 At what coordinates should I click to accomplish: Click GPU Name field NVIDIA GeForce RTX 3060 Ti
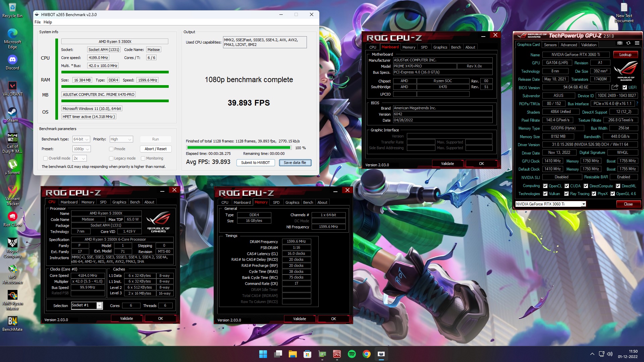point(576,55)
